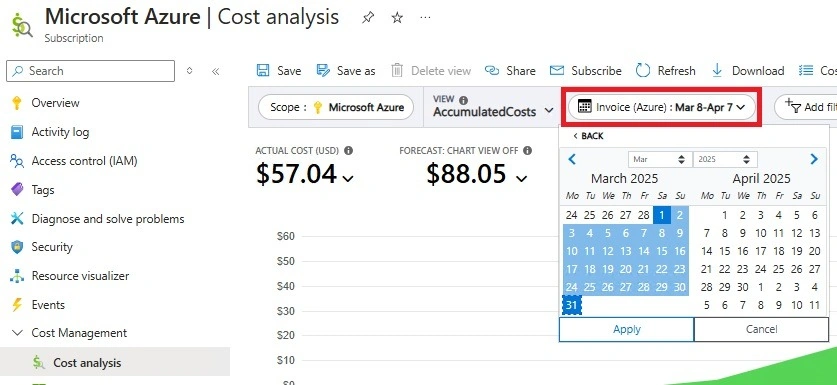Screen dimensions: 837x385
Task: Click the Scope Microsoft Azure pill
Action: click(x=336, y=107)
